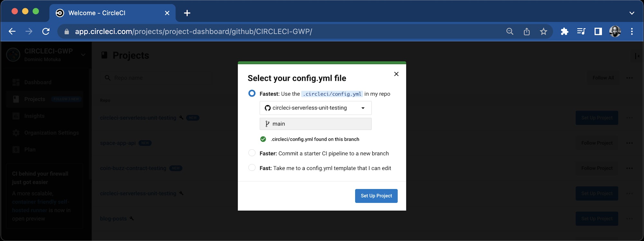Viewport: 644px width, 241px height.
Task: Select Insights in the left sidebar
Action: pyautogui.click(x=34, y=116)
